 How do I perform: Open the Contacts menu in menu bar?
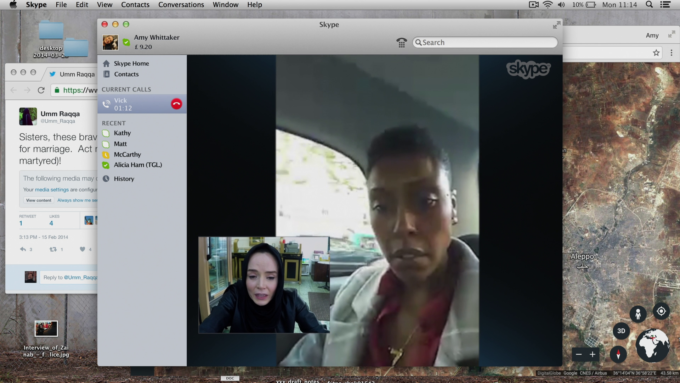[x=135, y=5]
